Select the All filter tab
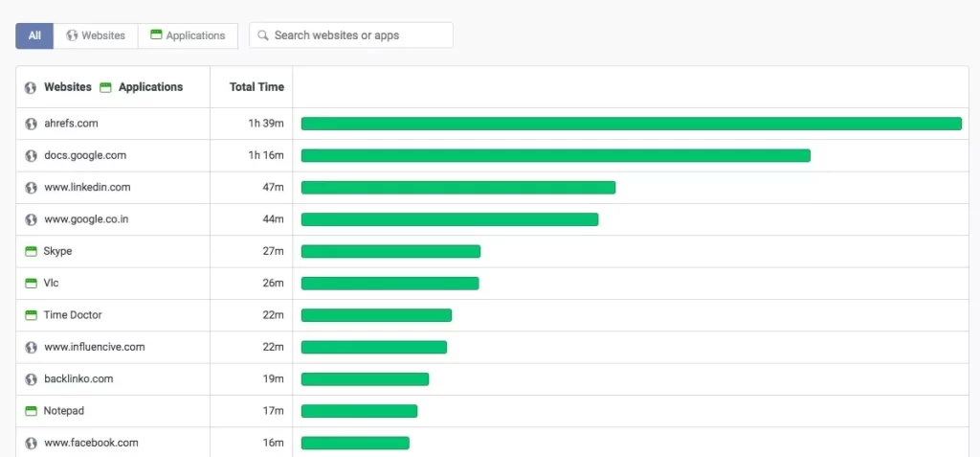Screen dimensions: 980x457 35,35
